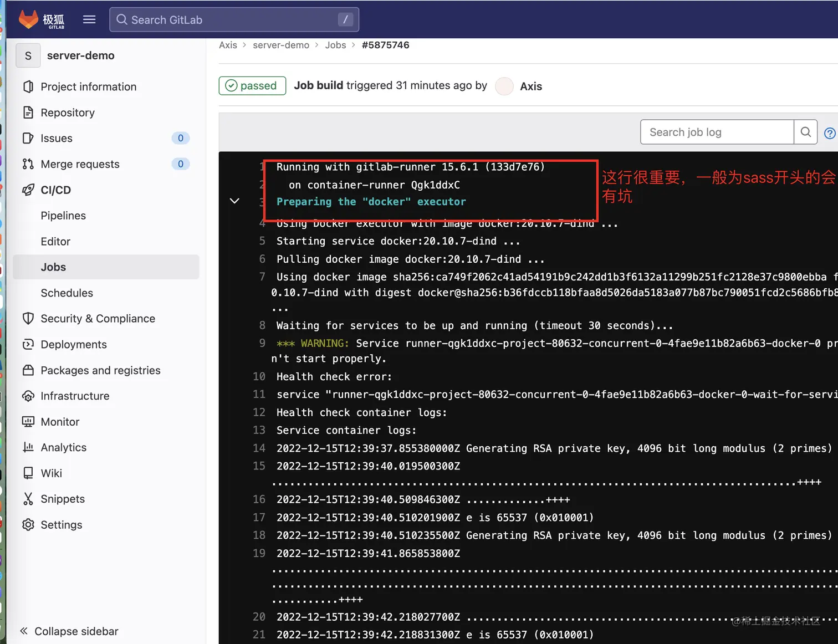
Task: Click the Axis user avatar
Action: click(504, 86)
